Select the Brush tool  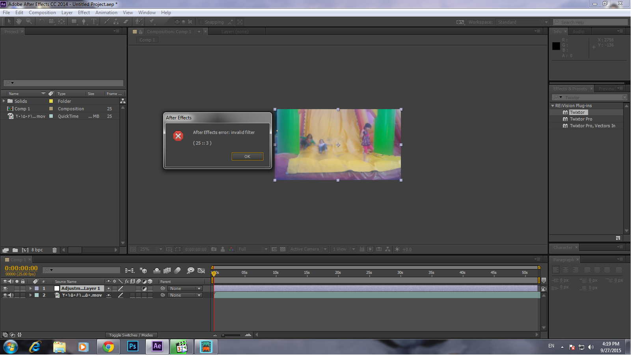pos(108,22)
